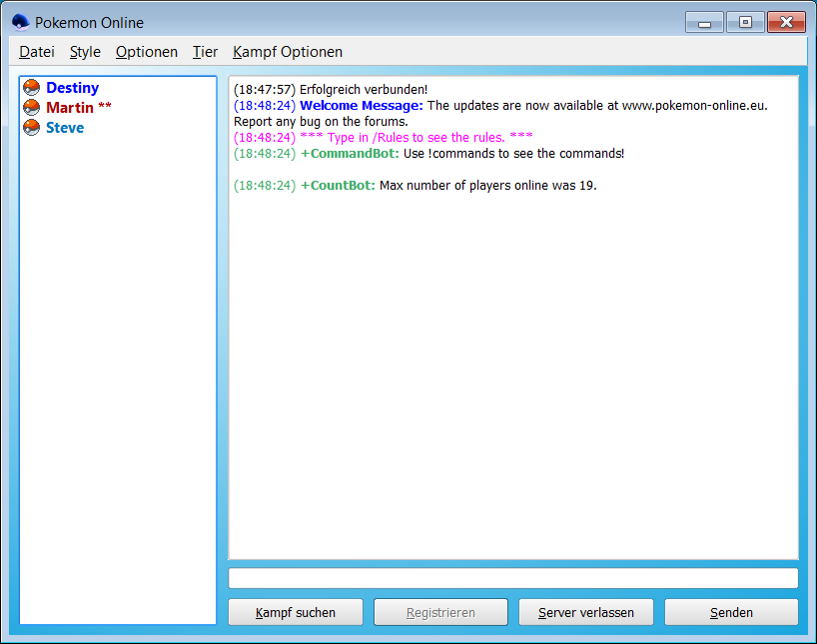Select the player name Martin **
This screenshot has width=817, height=644.
78,108
